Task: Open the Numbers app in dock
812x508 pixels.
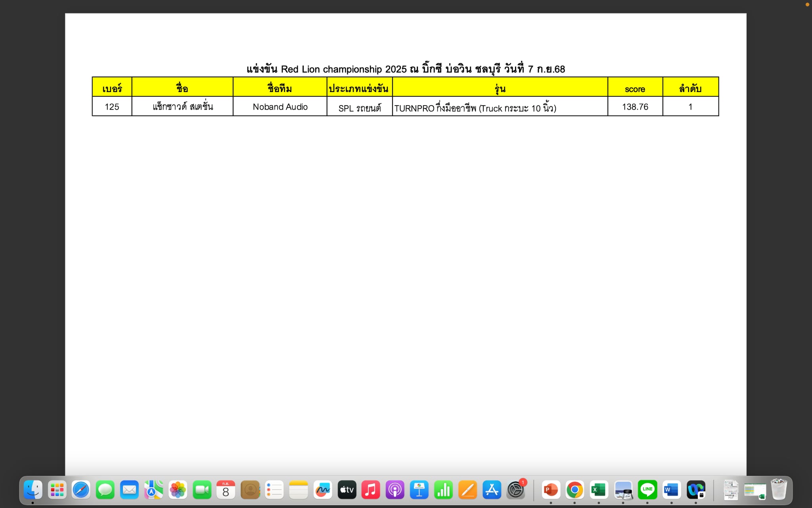Action: 443,490
